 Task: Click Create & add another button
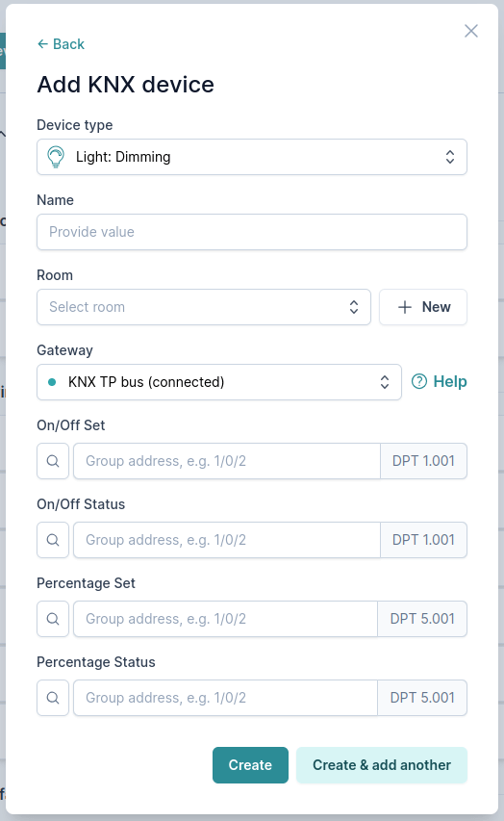pyautogui.click(x=382, y=765)
